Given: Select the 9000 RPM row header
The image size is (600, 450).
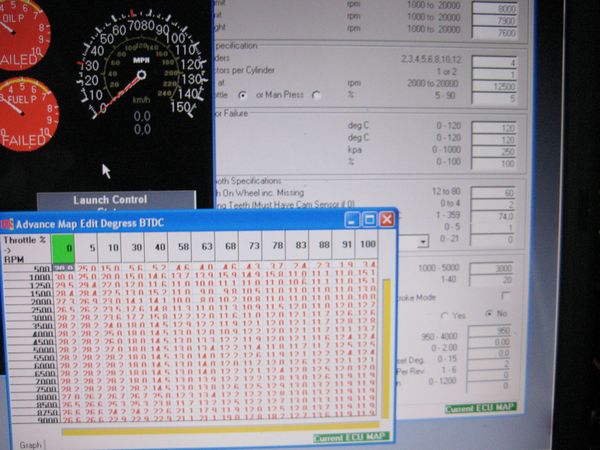Looking at the screenshot, I should click(34, 420).
